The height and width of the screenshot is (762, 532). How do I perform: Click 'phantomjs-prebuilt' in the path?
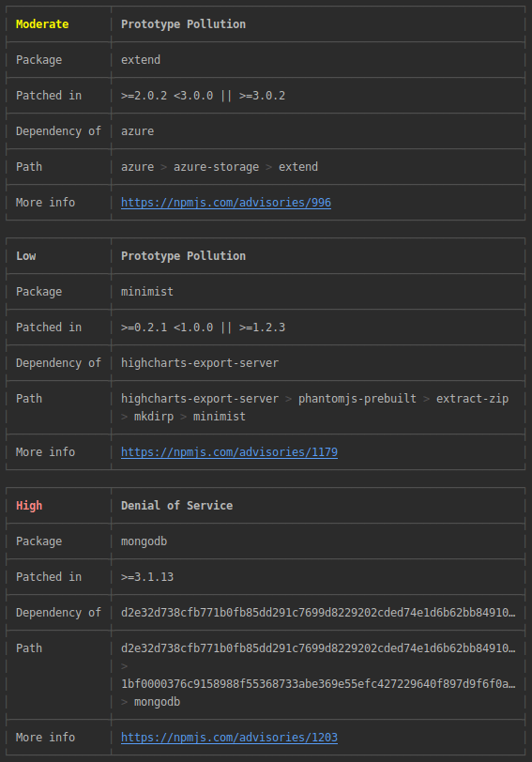(357, 399)
